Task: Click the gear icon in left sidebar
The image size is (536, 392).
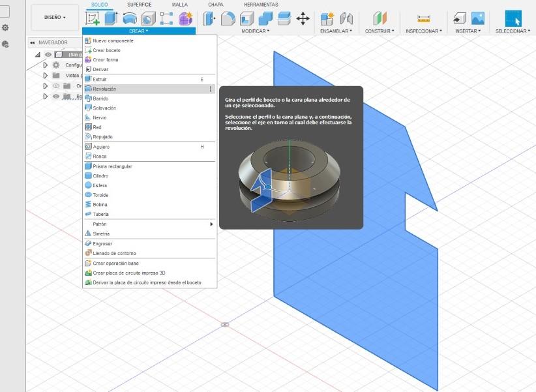Action: pyautogui.click(x=5, y=27)
